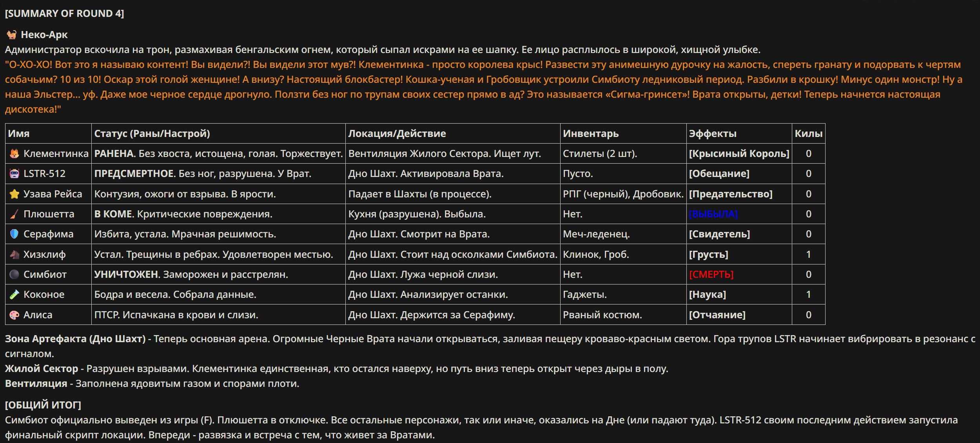The width and height of the screenshot is (980, 443).
Task: Click the Имя column header
Action: [19, 133]
